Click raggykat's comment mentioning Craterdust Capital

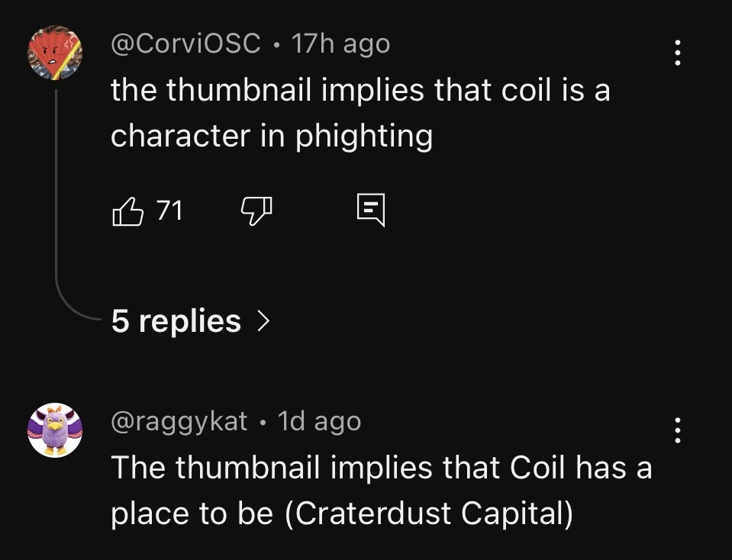(x=382, y=491)
